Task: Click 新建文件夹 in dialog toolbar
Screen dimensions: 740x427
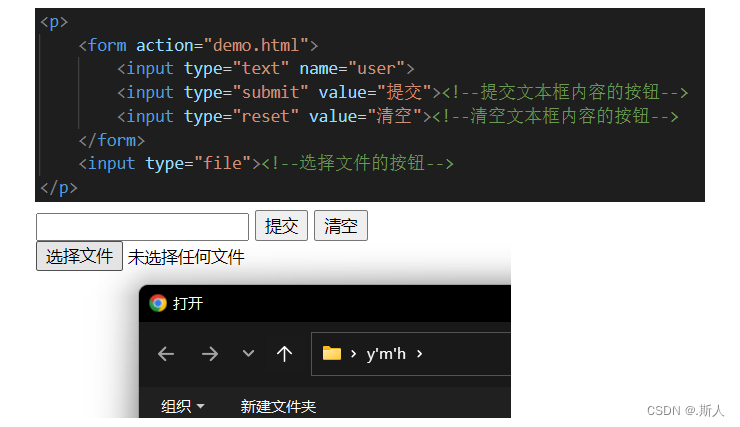Action: [x=278, y=406]
